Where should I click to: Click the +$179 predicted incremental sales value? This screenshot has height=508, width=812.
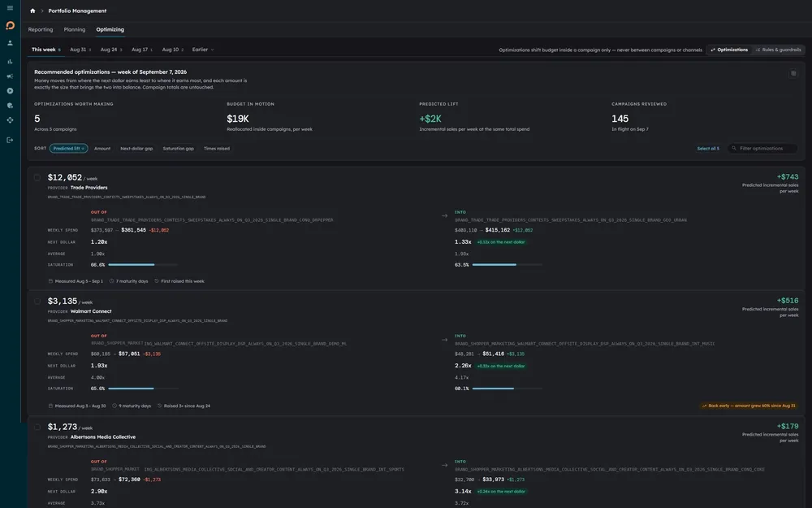787,426
